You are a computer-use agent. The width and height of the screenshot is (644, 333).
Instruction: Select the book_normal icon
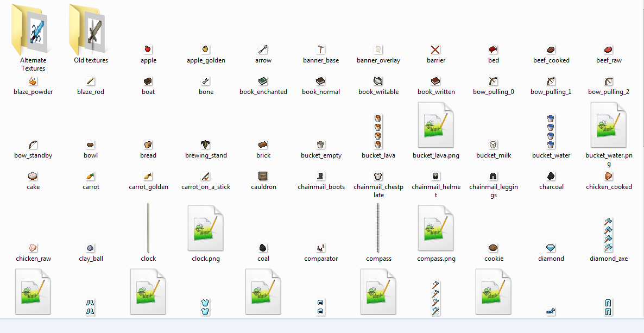[x=321, y=81]
